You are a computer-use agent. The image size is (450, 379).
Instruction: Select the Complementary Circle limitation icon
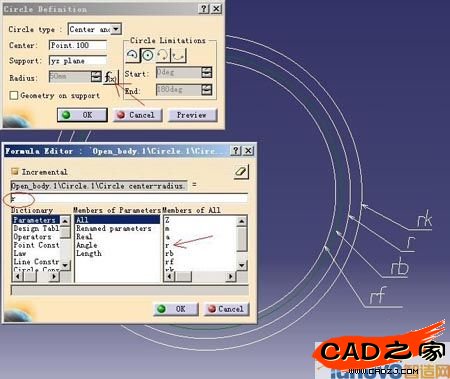pyautogui.click(x=178, y=55)
